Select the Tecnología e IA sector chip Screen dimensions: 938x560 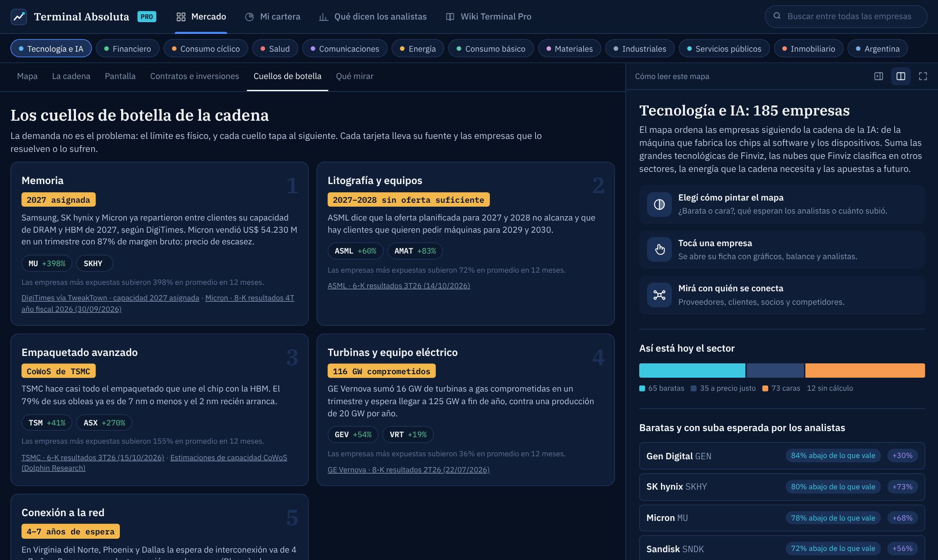[51, 48]
